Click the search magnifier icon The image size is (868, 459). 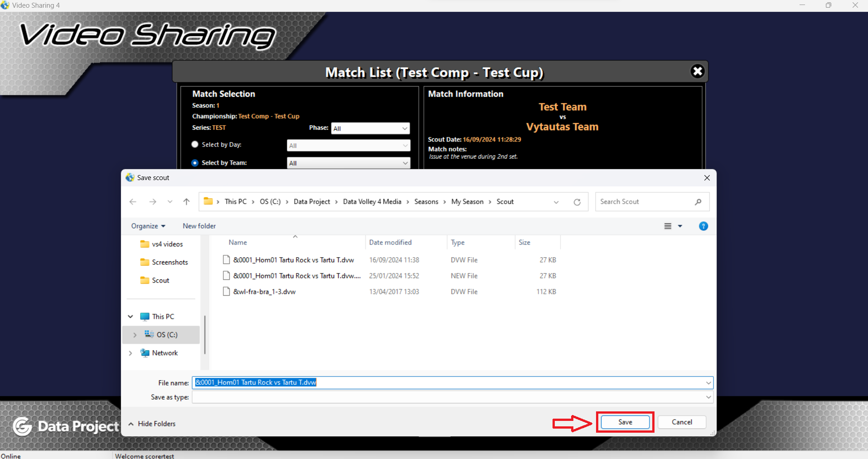[x=698, y=202]
